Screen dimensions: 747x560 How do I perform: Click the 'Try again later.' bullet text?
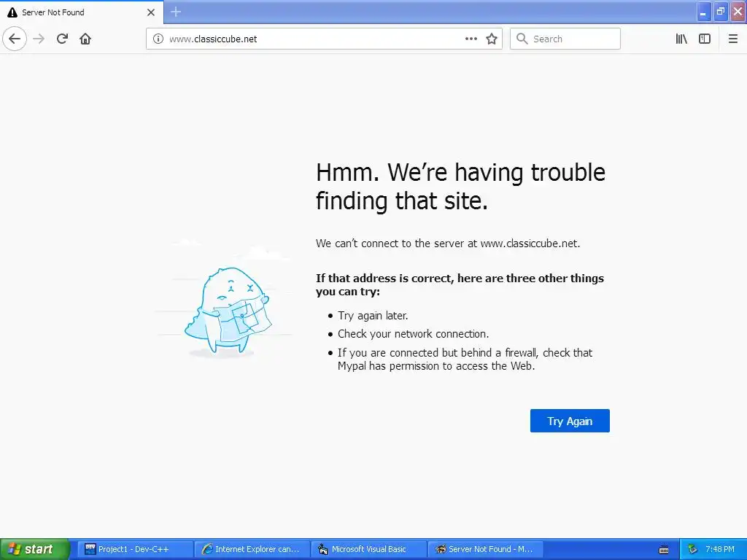(x=373, y=315)
